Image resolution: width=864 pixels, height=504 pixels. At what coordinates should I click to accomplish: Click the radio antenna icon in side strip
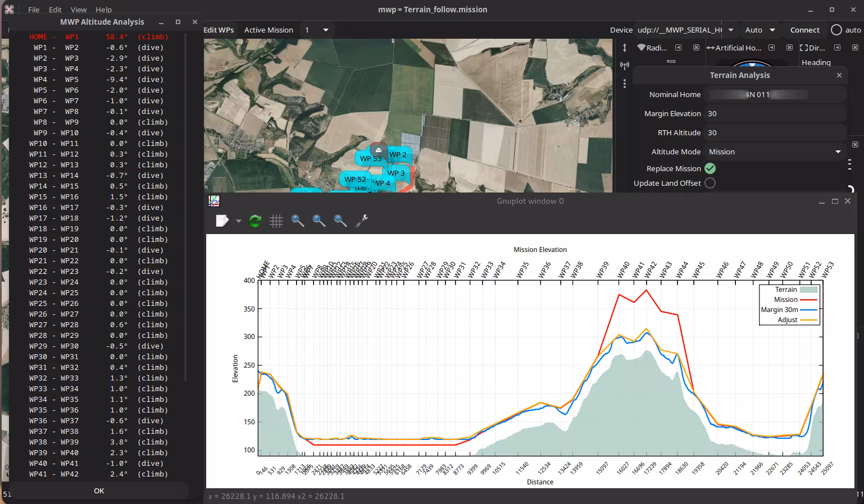[x=625, y=66]
